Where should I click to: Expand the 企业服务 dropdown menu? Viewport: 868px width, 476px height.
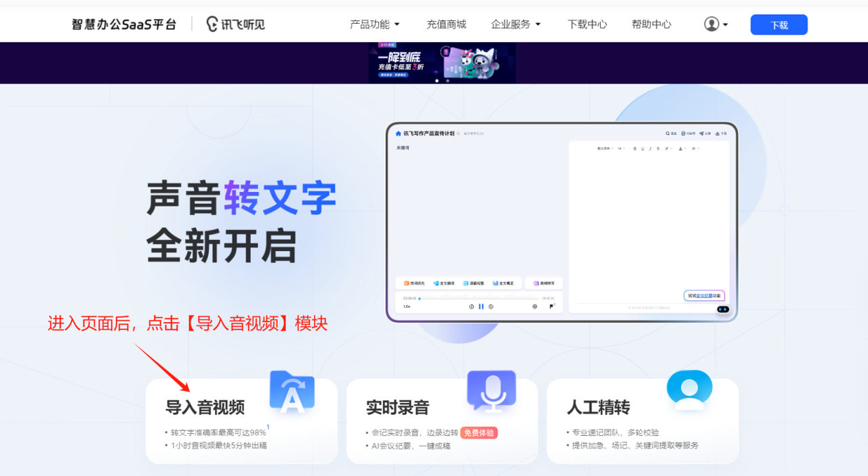point(515,24)
